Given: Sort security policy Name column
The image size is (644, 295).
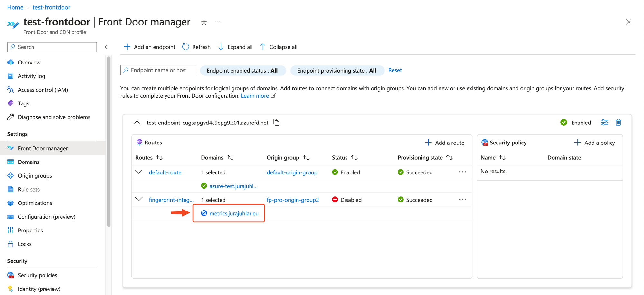Looking at the screenshot, I should (502, 158).
